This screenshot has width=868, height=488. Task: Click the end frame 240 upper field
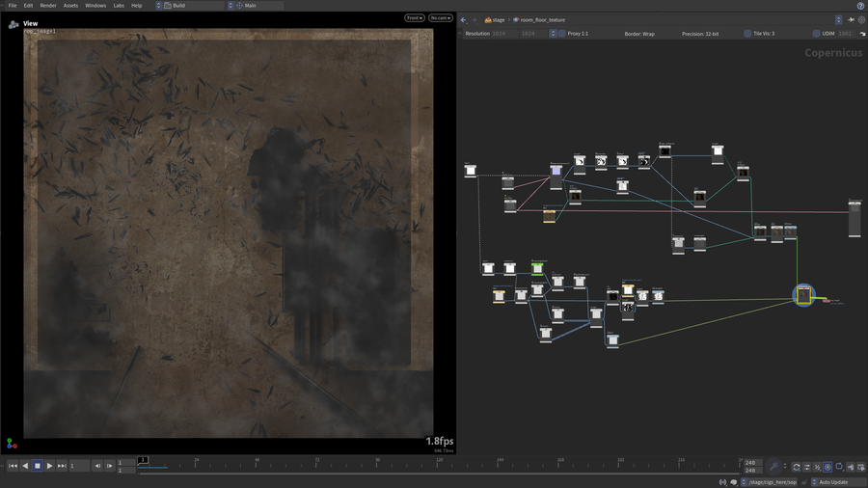(x=751, y=463)
